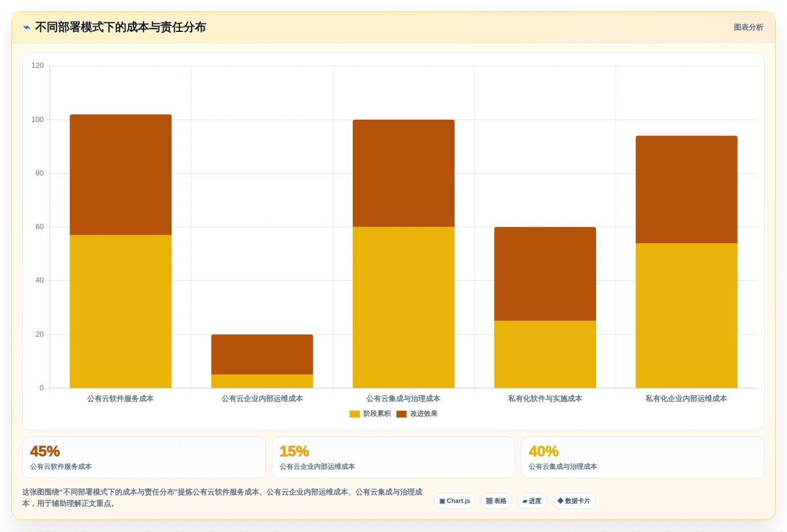This screenshot has height=532, width=787.
Task: Click the 15% 公有云企业内部运维成本 card
Action: point(393,457)
